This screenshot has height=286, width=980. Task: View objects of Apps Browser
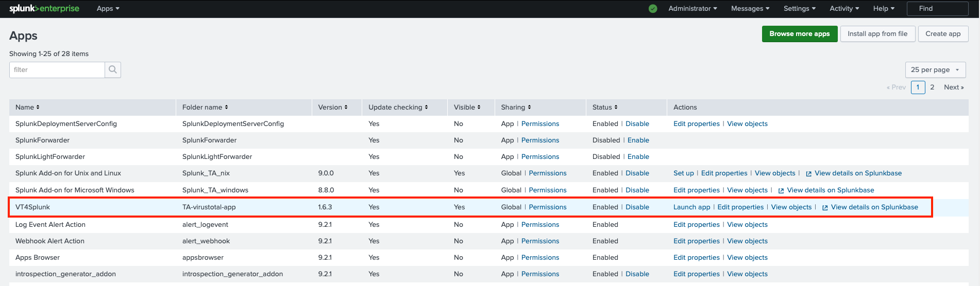click(747, 258)
